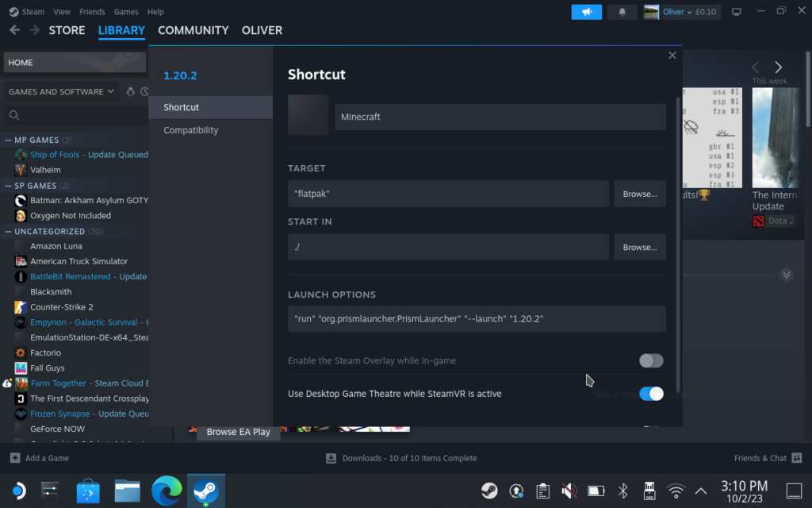The width and height of the screenshot is (812, 508).
Task: Show next What's New item
Action: click(x=779, y=67)
